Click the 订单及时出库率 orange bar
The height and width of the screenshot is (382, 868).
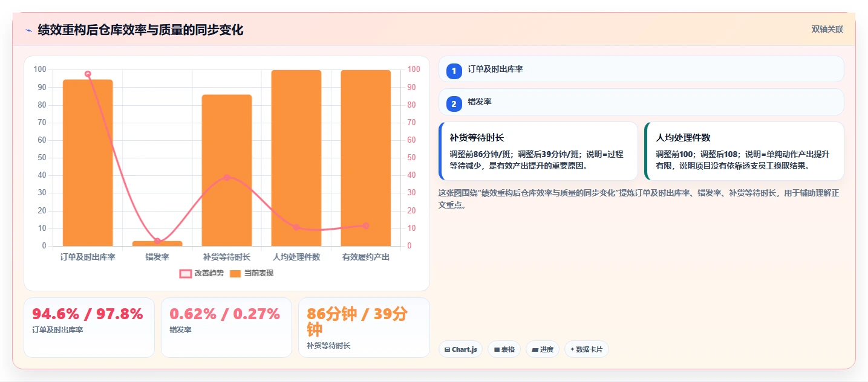tap(88, 163)
